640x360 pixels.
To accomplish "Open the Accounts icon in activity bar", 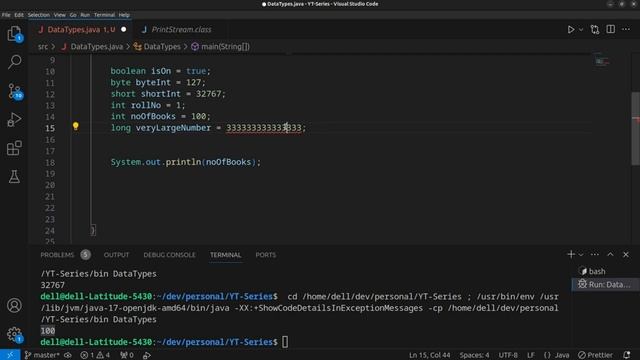I will pyautogui.click(x=14, y=305).
